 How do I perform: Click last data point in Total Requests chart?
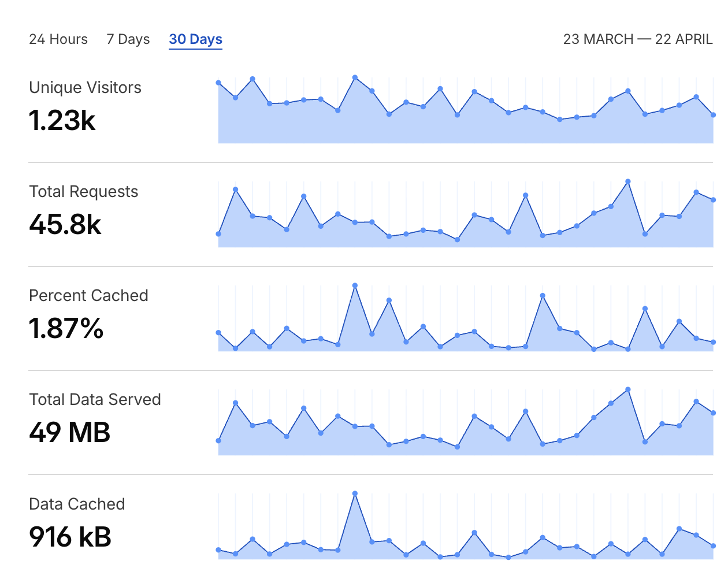(714, 200)
